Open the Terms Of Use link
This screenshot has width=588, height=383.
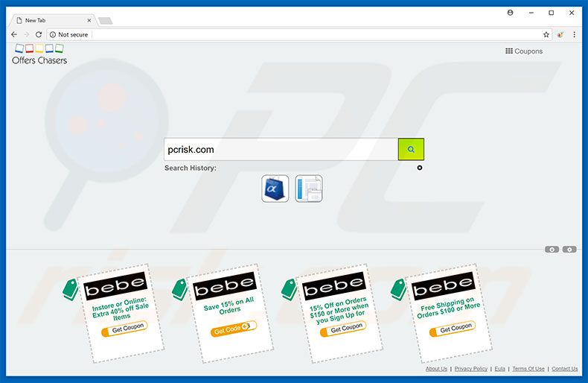click(528, 369)
